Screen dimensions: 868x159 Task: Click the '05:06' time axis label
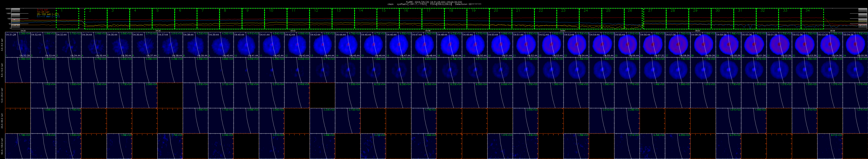coord(833,31)
